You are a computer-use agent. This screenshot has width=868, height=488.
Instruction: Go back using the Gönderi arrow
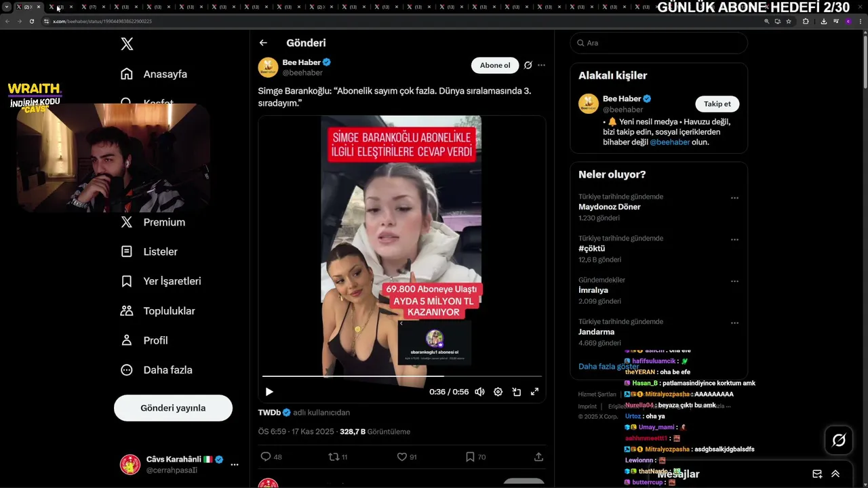pos(263,43)
